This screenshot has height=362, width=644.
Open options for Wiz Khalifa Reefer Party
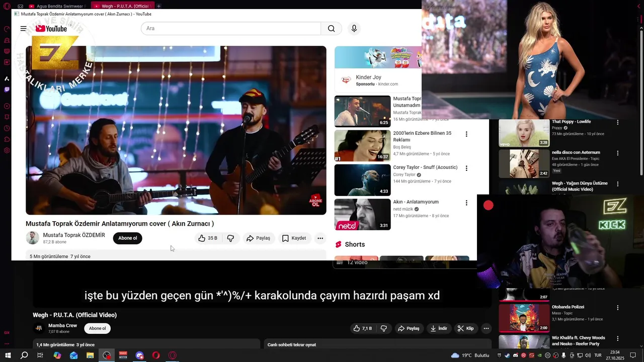[x=618, y=338]
